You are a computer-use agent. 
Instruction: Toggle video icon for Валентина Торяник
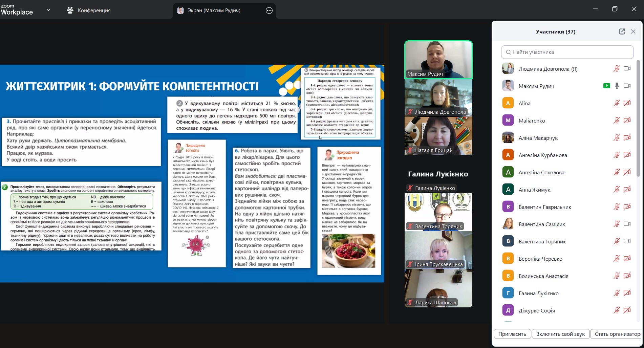pyautogui.click(x=627, y=241)
